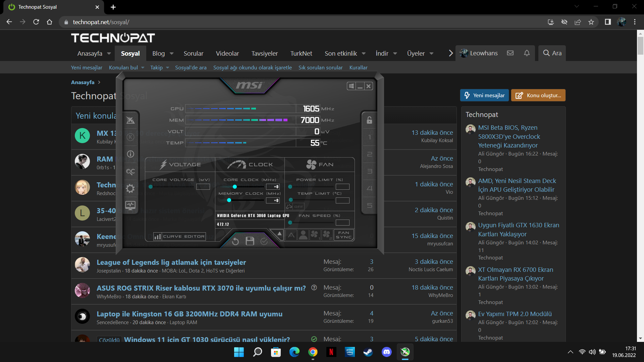Click the Core Clock slider handle

(235, 187)
